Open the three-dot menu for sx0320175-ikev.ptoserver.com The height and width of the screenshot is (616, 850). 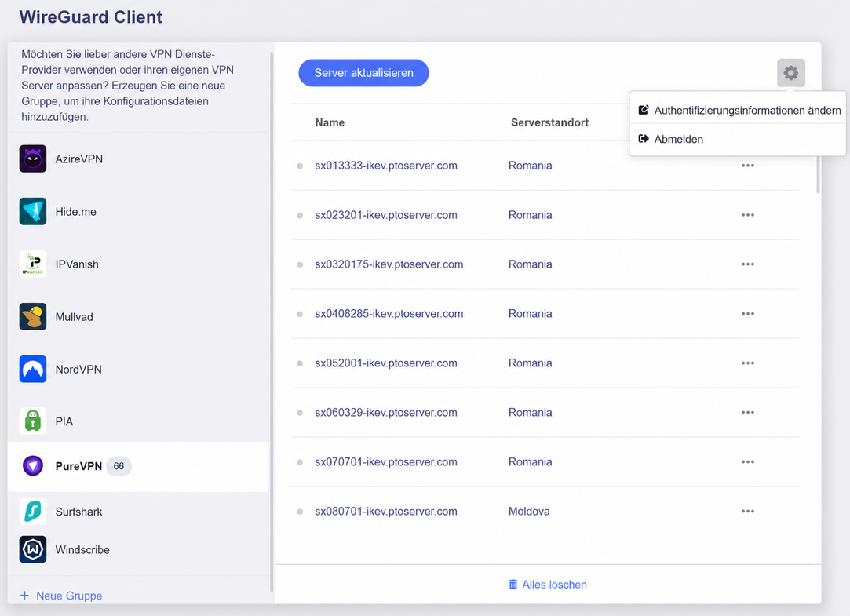click(x=747, y=264)
